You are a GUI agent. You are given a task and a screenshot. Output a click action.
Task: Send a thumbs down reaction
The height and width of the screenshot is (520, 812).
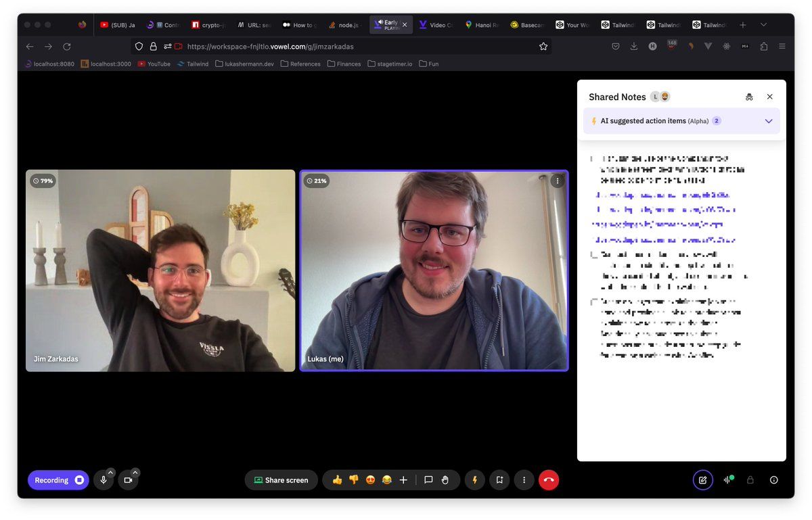pyautogui.click(x=353, y=480)
